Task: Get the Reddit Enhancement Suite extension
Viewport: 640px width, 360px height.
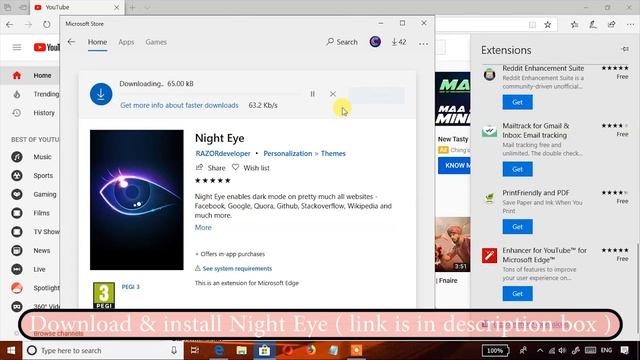Action: point(518,102)
